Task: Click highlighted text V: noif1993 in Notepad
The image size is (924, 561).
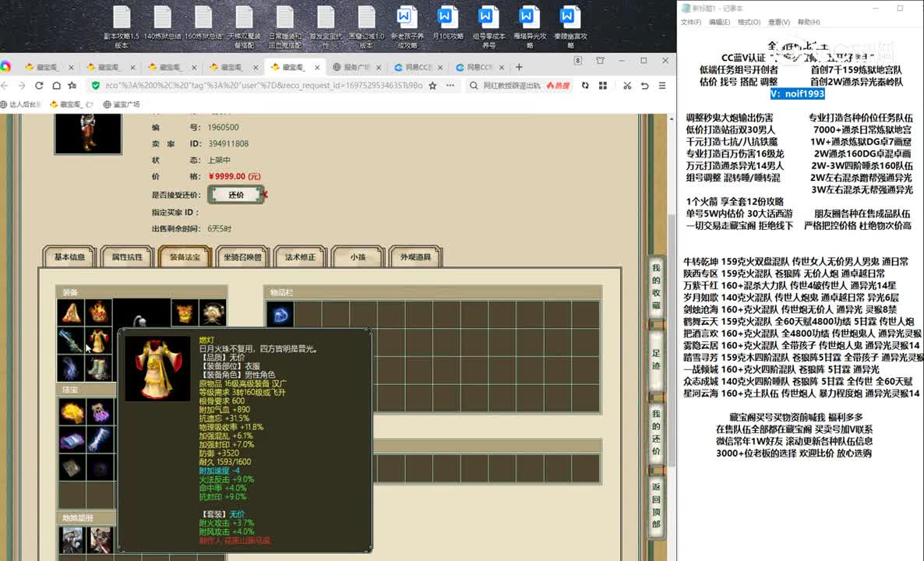Action: 797,93
